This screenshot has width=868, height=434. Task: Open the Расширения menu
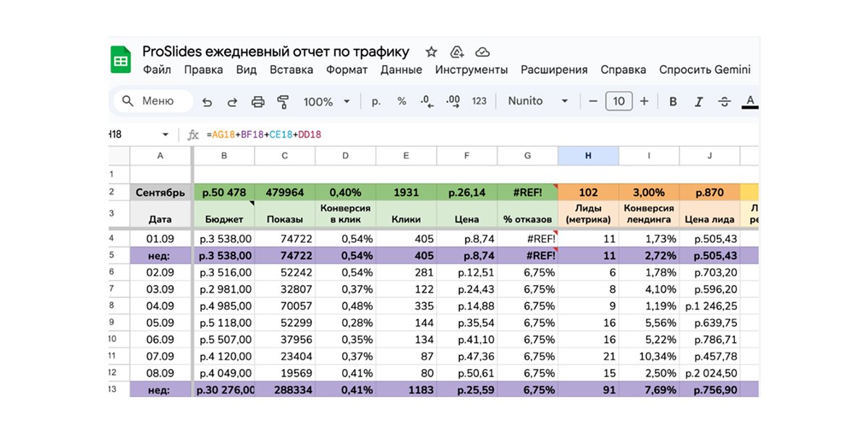point(554,70)
